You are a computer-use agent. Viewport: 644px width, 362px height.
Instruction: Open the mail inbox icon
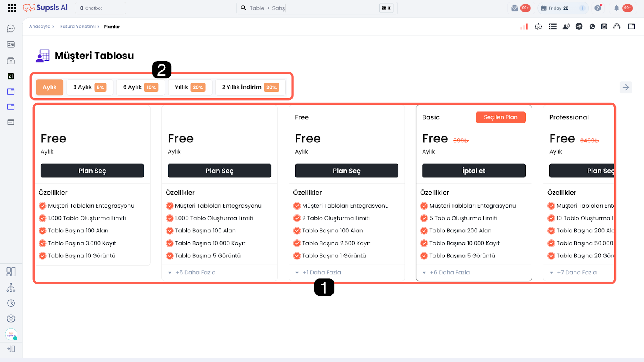[514, 8]
